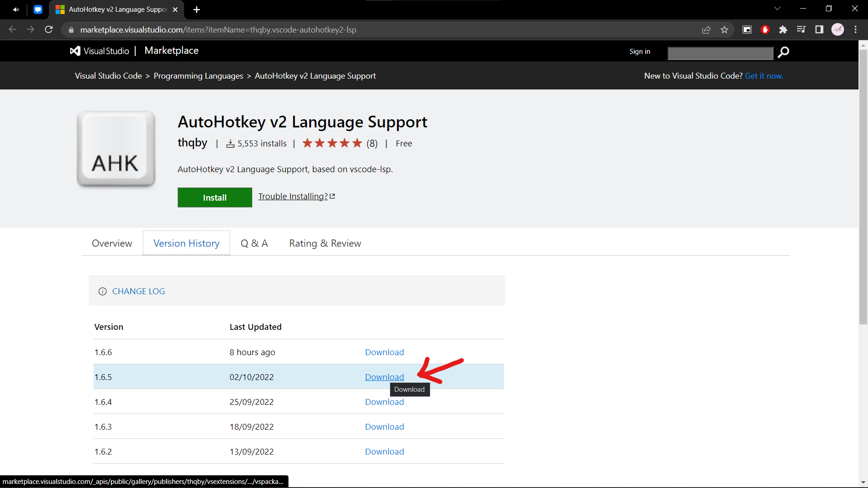Open the browser tab search chevron

(x=777, y=9)
